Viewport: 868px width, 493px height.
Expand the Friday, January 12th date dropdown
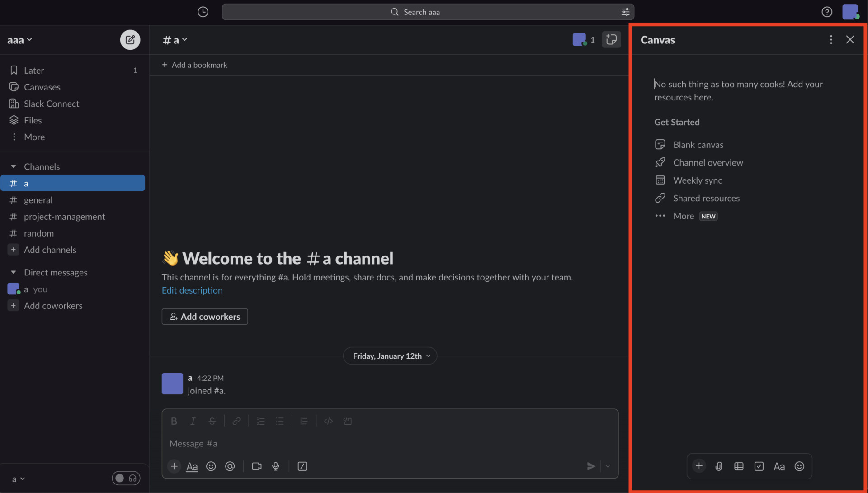click(x=390, y=356)
